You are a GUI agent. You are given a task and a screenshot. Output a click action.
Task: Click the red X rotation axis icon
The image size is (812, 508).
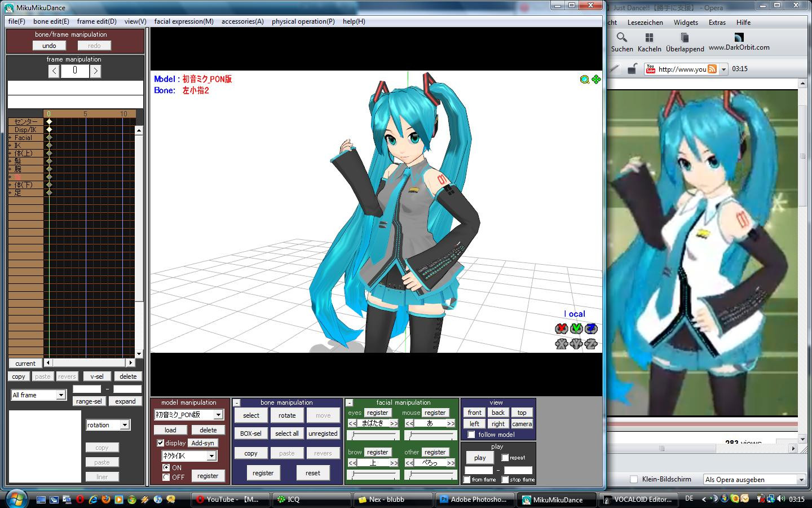pos(561,329)
